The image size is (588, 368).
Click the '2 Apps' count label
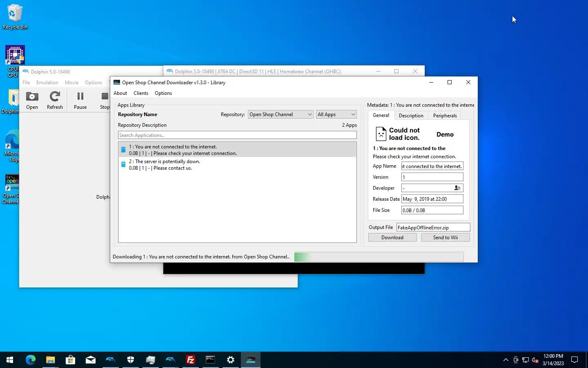pyautogui.click(x=350, y=125)
